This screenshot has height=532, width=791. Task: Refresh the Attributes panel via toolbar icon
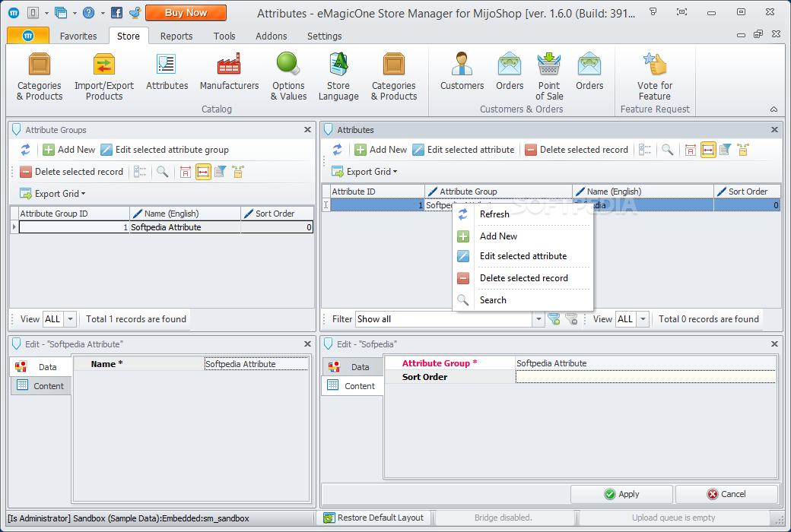pos(338,150)
